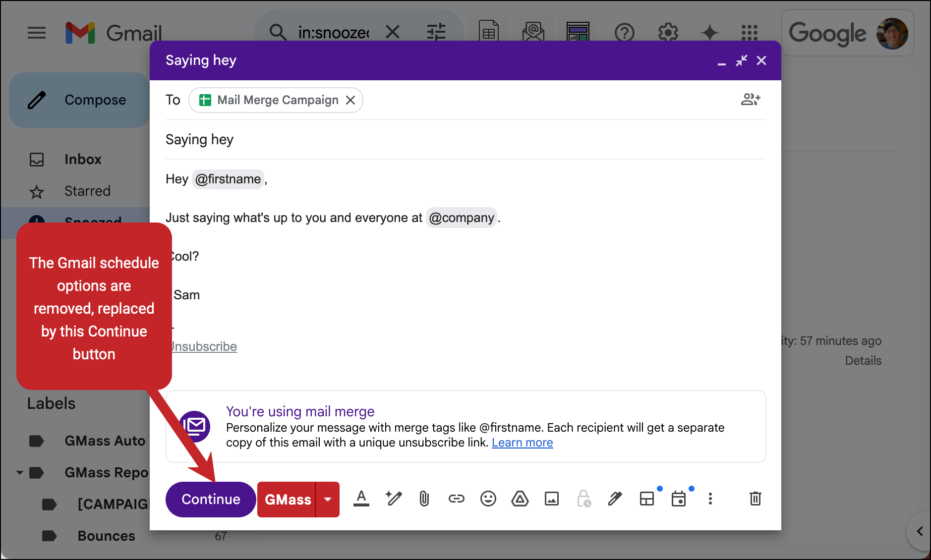
Task: Open the calendar scheduling icon in toolbar
Action: tap(679, 499)
